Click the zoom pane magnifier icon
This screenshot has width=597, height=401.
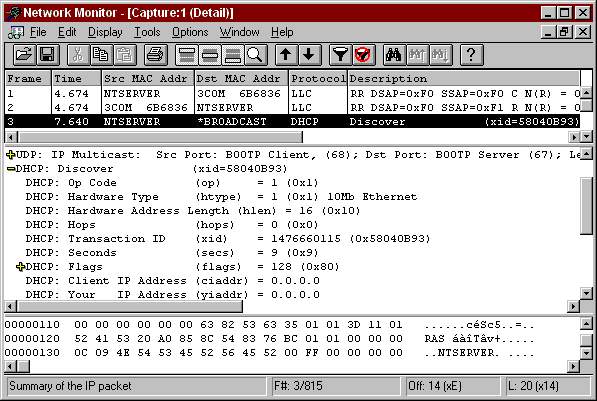tap(256, 55)
